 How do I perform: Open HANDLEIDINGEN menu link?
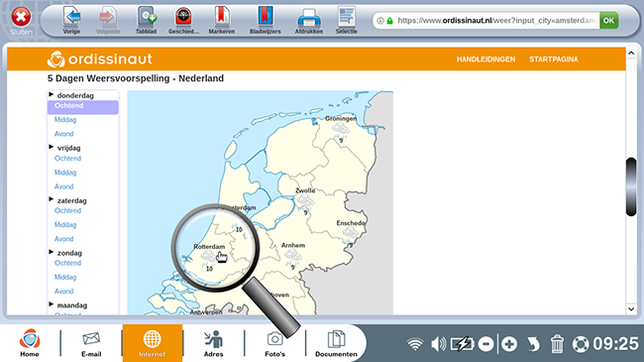pyautogui.click(x=485, y=60)
